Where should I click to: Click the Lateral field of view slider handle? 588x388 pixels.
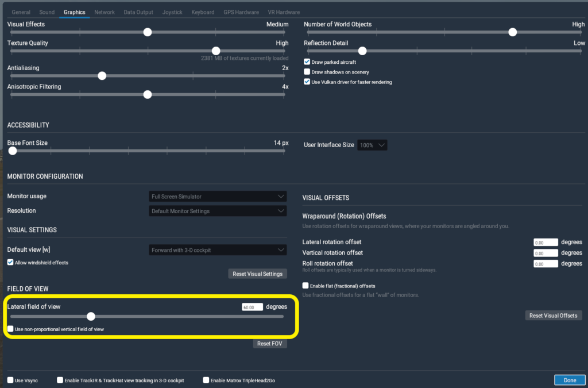coord(91,316)
